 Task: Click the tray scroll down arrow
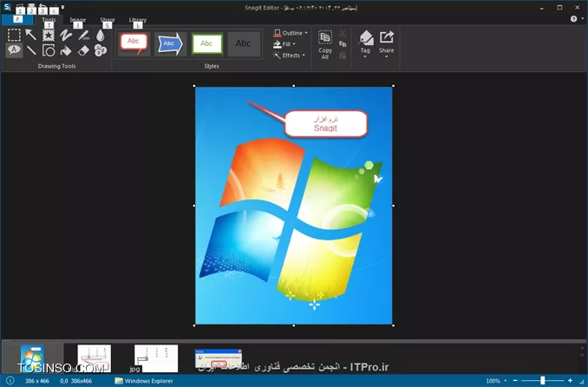tap(582, 355)
